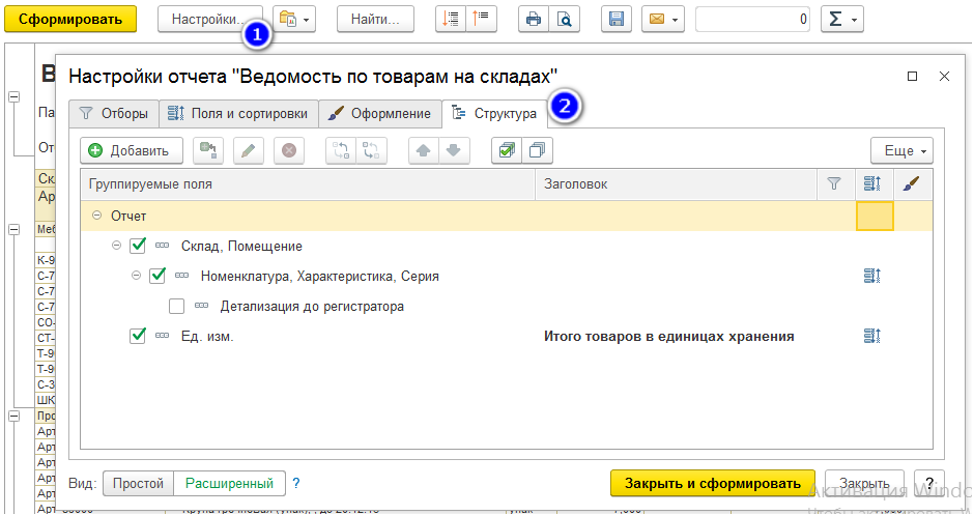Collapse middle group in background report
Viewport: 972px width, 514px height.
(14, 229)
